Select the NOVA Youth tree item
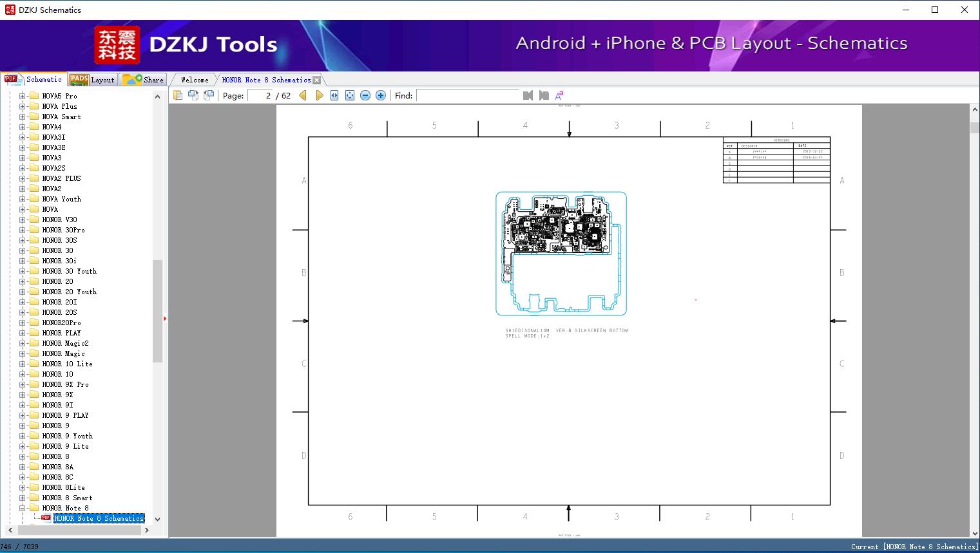The image size is (980, 553). pos(61,199)
